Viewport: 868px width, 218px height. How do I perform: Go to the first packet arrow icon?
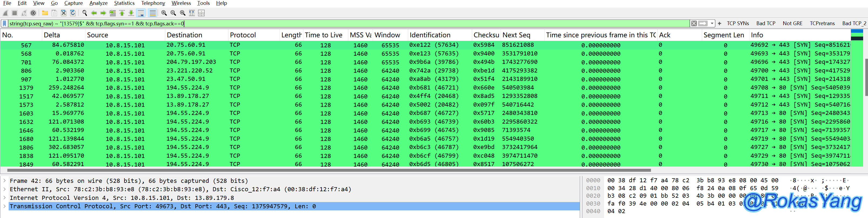122,13
